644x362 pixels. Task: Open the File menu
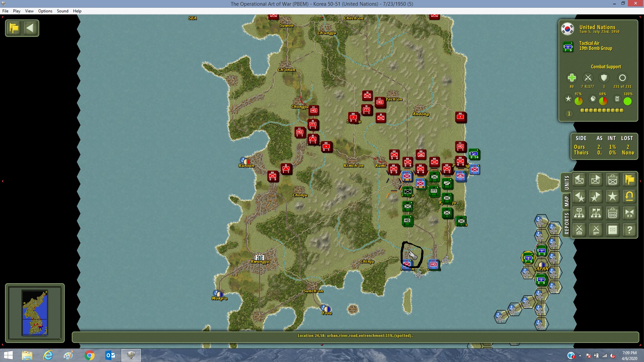pos(5,11)
